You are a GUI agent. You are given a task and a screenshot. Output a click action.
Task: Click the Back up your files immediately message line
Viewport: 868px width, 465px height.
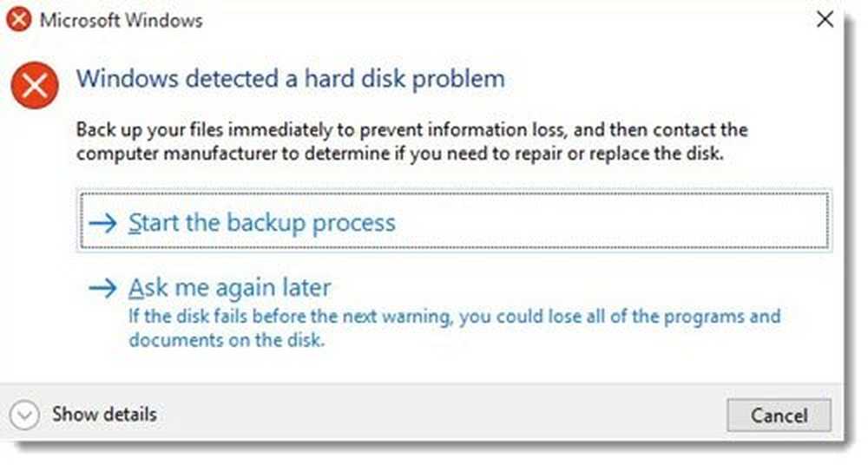click(411, 129)
